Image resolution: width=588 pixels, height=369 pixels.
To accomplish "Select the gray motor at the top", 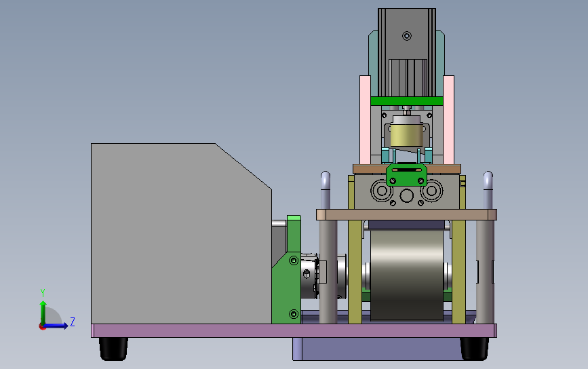I will [407, 52].
